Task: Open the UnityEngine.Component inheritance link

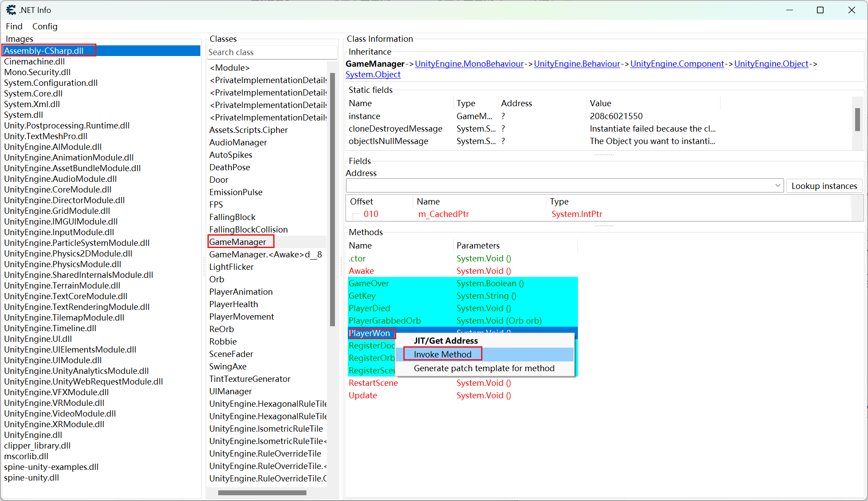Action: coord(677,64)
